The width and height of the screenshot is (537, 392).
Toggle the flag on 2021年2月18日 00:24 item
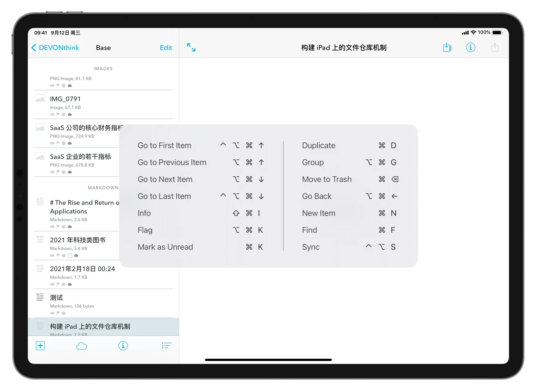pos(58,284)
